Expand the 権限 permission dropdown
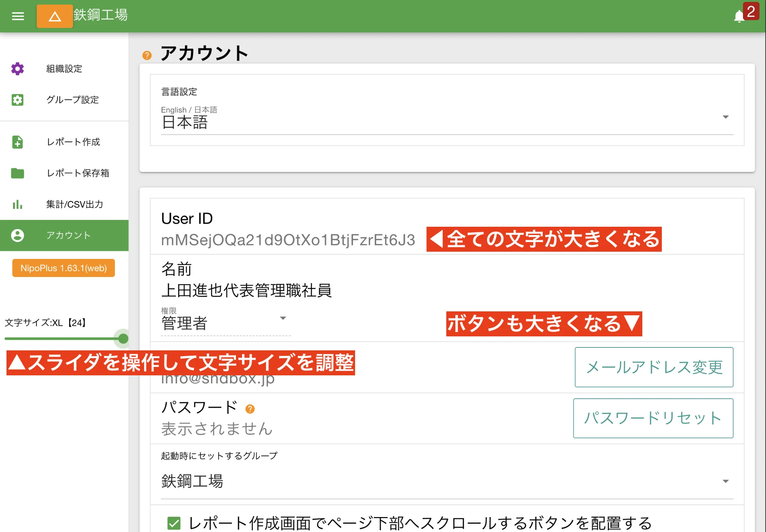 point(283,318)
